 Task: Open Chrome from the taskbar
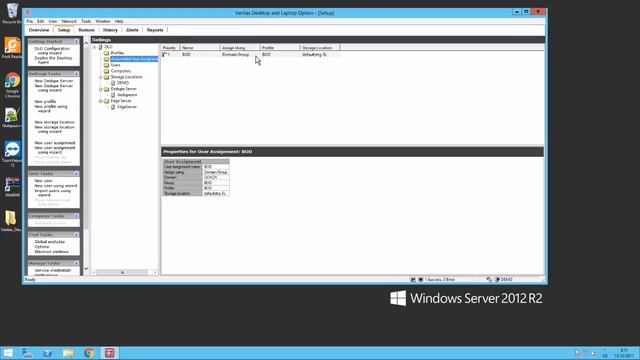89,353
